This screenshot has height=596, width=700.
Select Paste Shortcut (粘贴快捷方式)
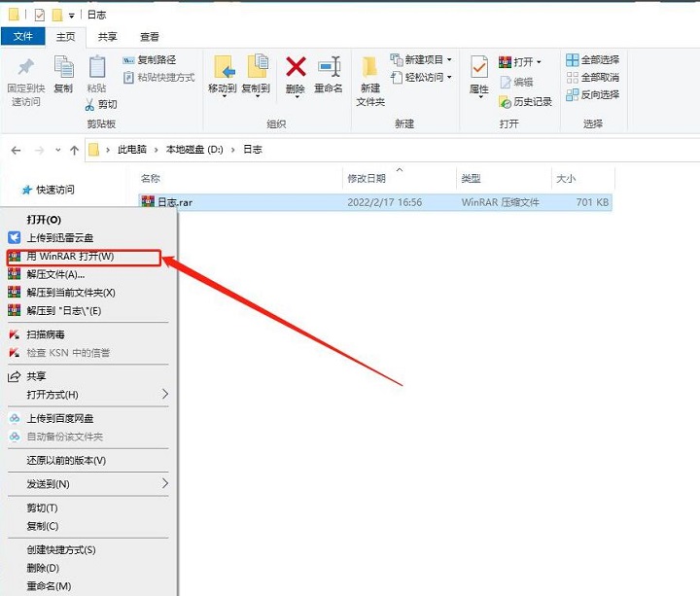(x=158, y=77)
